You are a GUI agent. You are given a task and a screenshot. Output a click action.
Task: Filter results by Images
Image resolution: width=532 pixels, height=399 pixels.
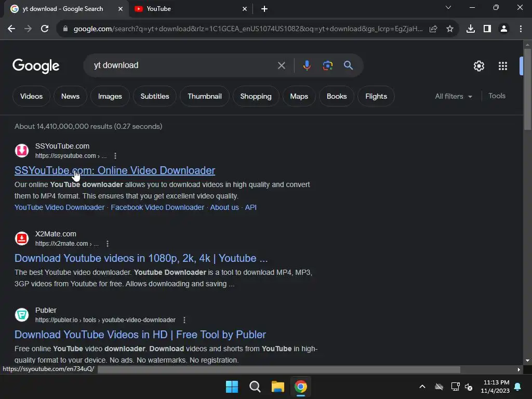point(110,96)
